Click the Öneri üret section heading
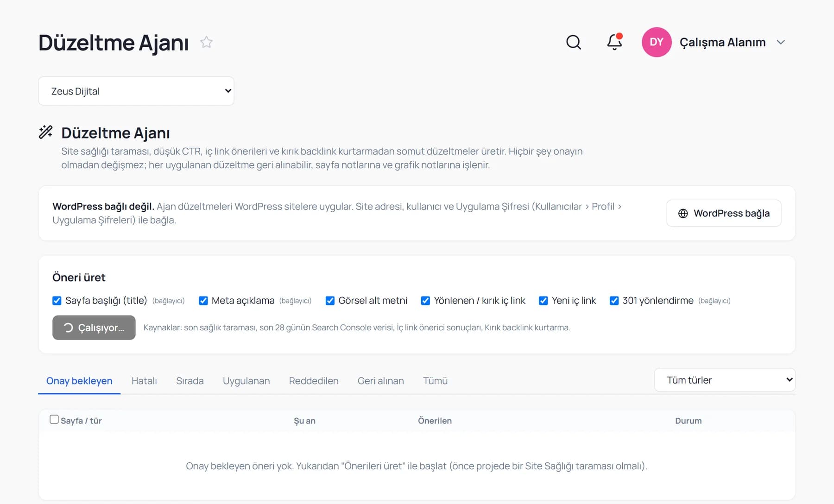The image size is (834, 504). (x=79, y=277)
